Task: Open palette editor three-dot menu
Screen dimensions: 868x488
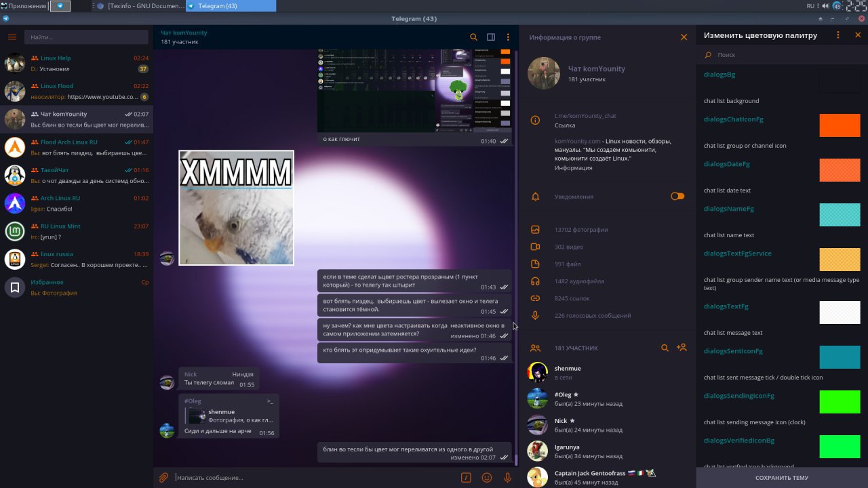Action: click(x=838, y=35)
